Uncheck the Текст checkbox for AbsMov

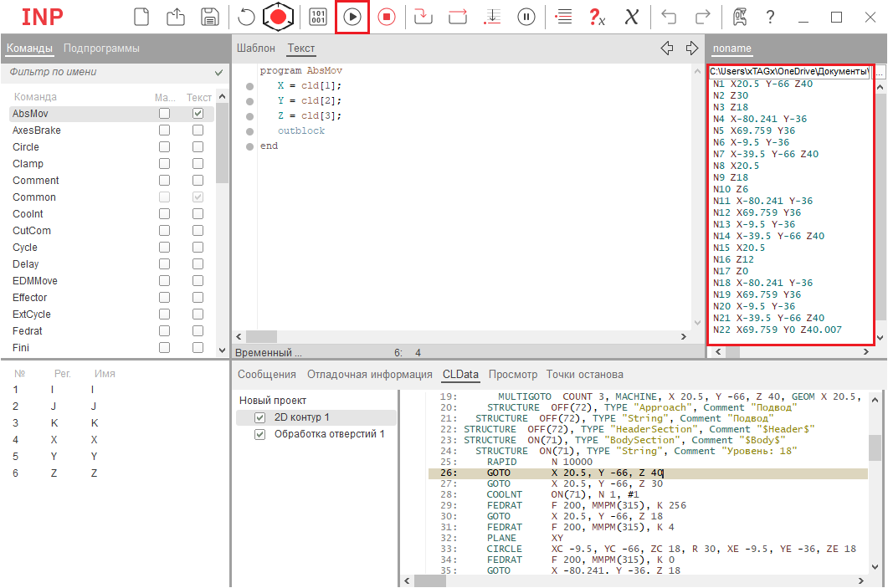point(198,114)
